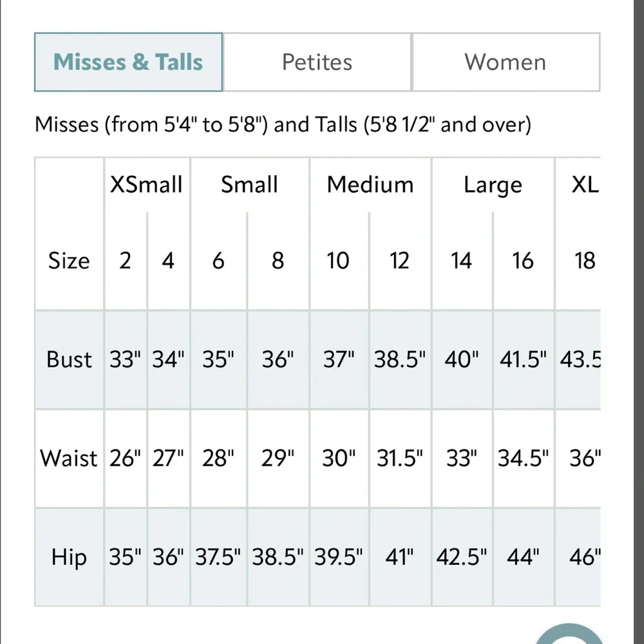644x644 pixels.
Task: Click the Bust row label
Action: (69, 359)
